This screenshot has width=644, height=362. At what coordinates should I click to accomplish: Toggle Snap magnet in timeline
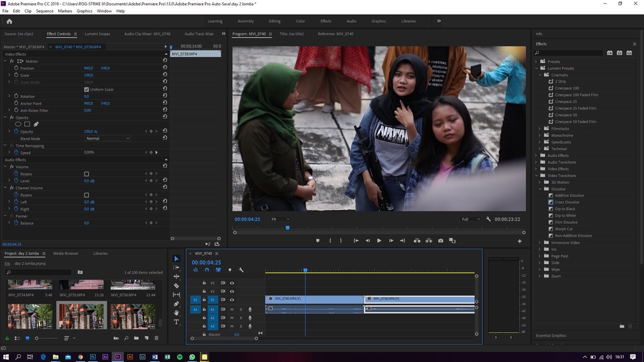tap(207, 269)
